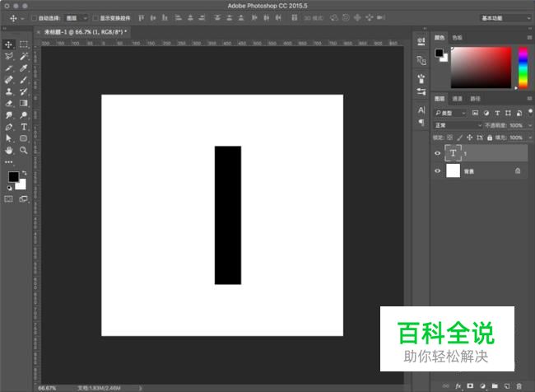Select the Rectangular Marquee tool
Screen dimensions: 535x392
24,44
